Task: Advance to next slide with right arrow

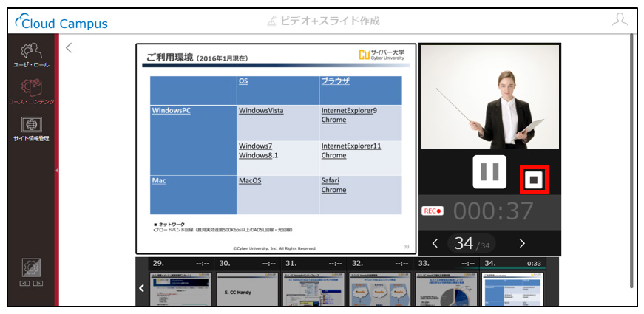Action: (522, 243)
